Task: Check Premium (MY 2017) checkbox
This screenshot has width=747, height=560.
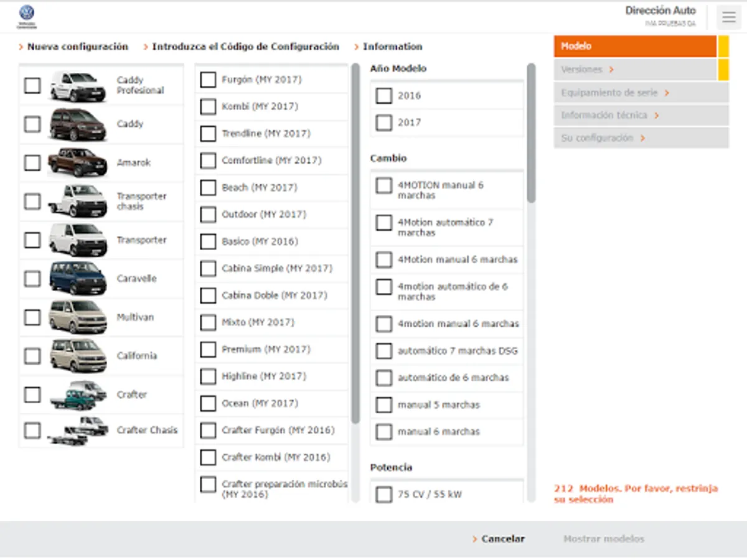Action: (208, 349)
